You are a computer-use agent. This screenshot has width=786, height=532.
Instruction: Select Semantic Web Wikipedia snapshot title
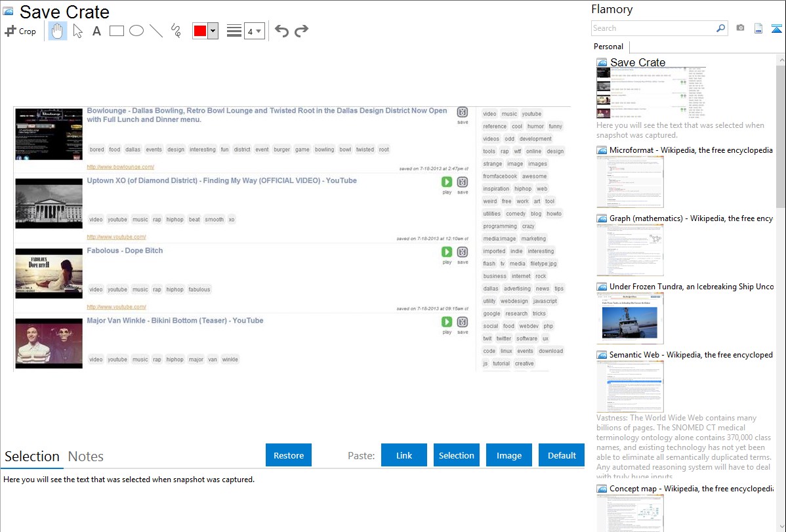click(691, 355)
